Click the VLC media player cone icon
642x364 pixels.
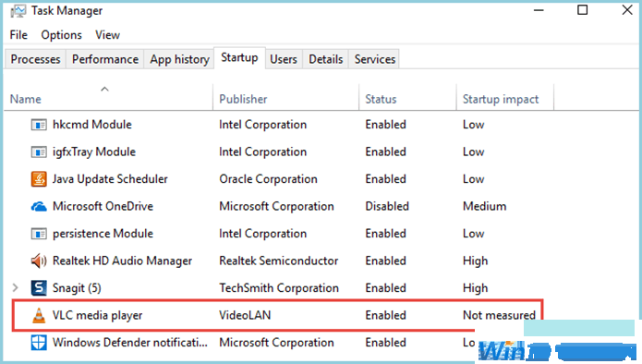point(39,315)
